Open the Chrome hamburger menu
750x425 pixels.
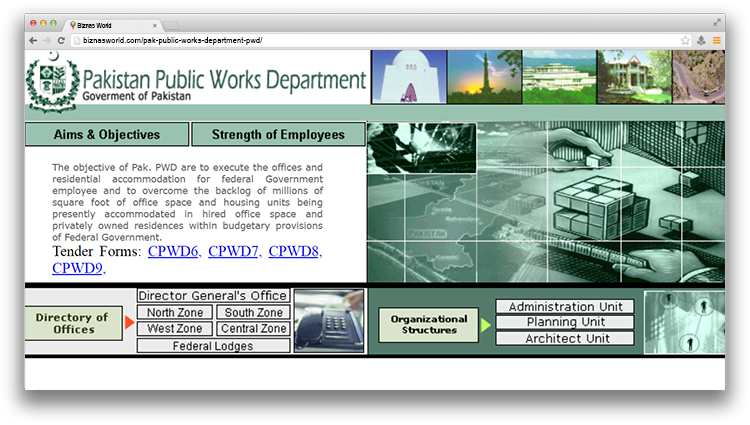717,41
